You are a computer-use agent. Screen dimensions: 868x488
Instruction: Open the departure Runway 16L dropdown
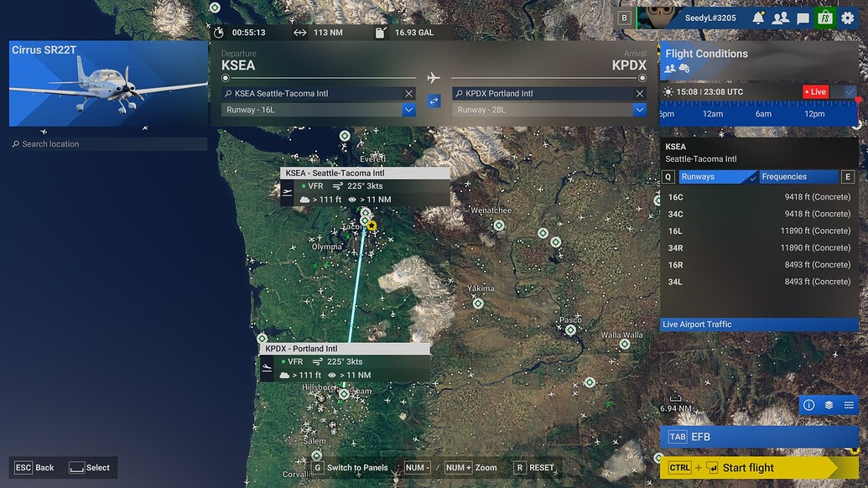pos(408,109)
